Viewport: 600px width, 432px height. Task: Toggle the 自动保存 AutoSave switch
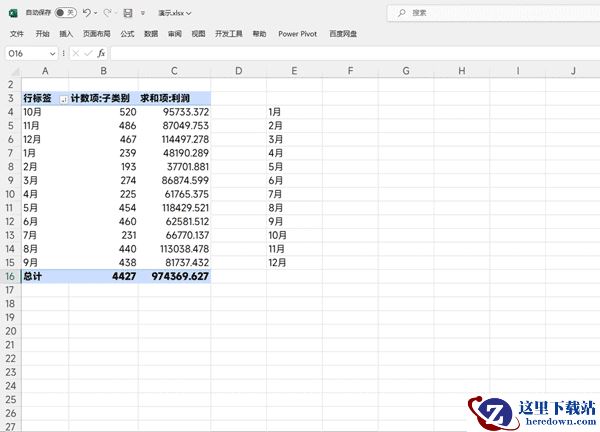pos(65,13)
